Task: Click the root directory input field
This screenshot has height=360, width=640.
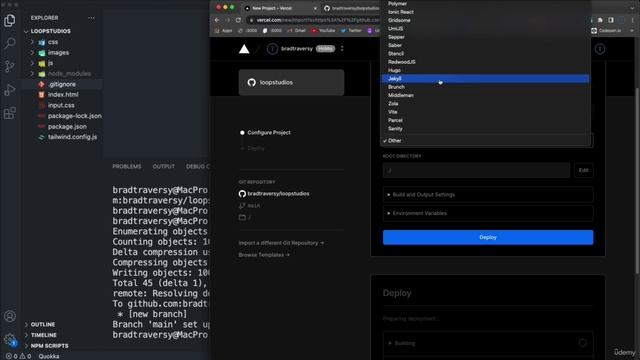Action: 476,170
